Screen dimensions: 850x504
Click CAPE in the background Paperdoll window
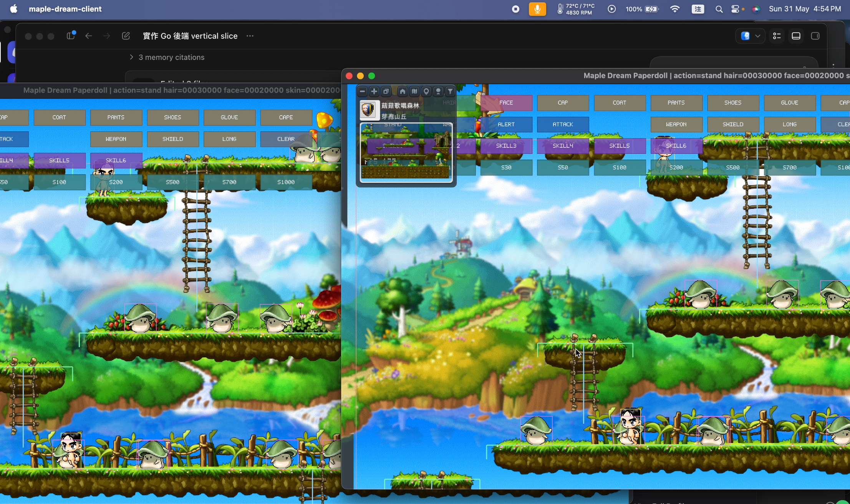286,117
